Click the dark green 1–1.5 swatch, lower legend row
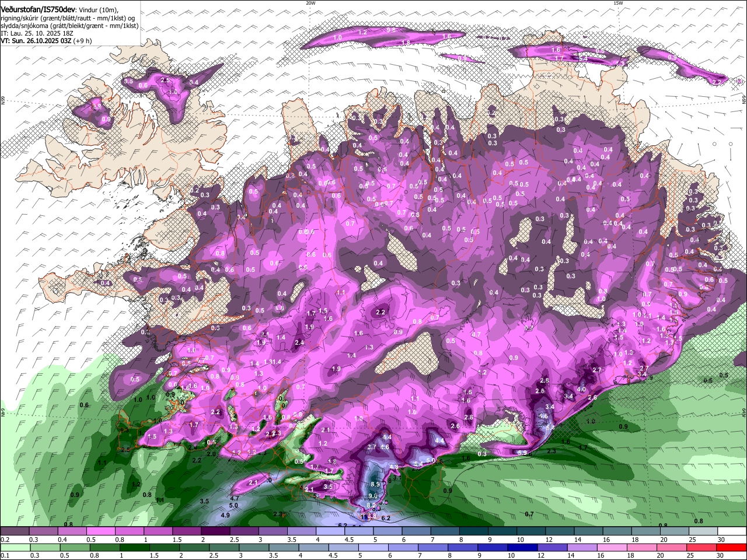The width and height of the screenshot is (747, 560). (134, 547)
